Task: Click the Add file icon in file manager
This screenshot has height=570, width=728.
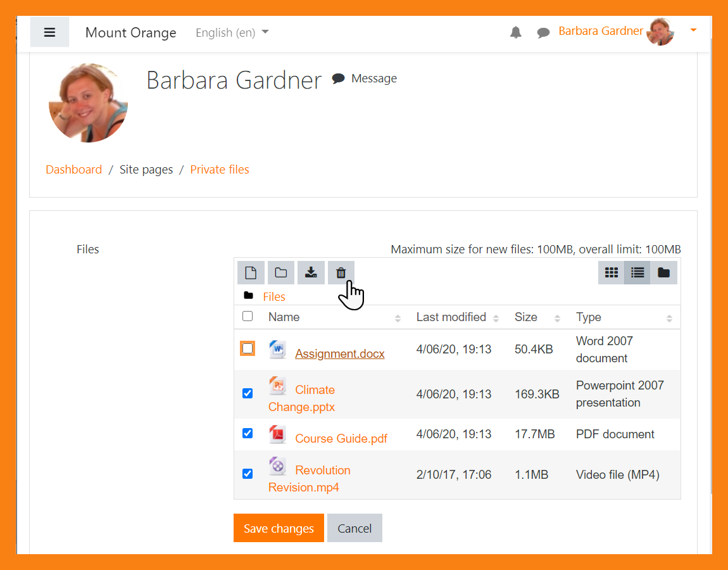Action: click(251, 273)
